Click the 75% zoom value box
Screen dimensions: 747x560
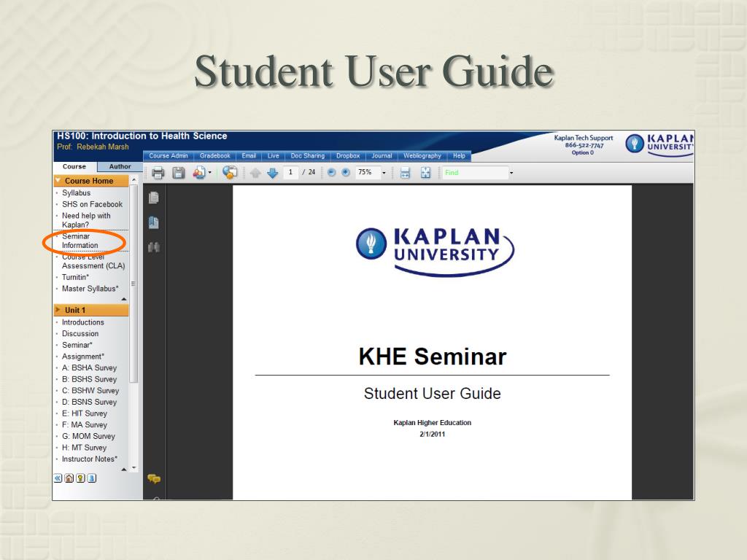(x=368, y=172)
